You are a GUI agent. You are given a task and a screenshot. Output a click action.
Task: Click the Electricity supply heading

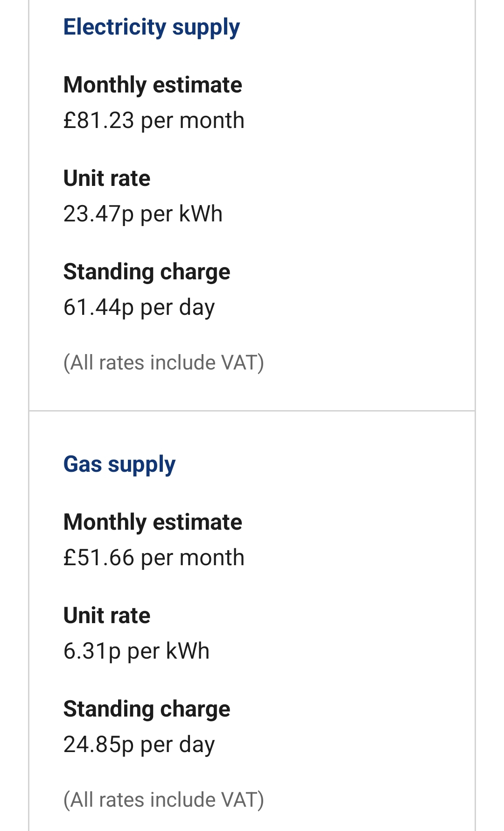(x=152, y=27)
